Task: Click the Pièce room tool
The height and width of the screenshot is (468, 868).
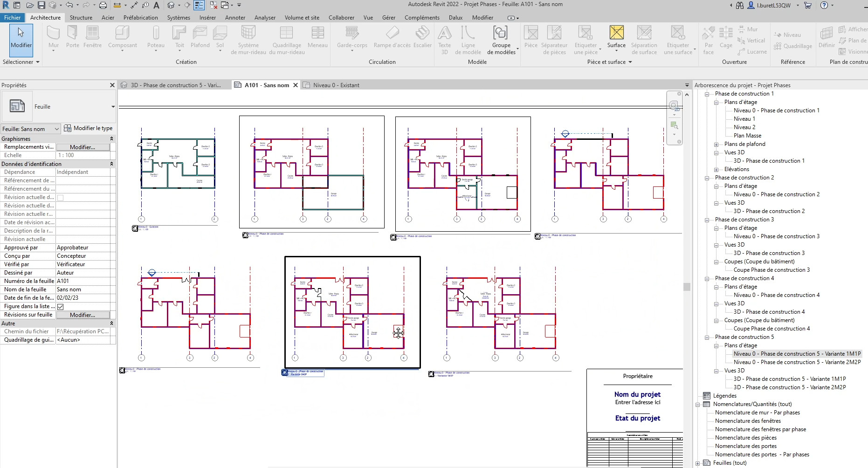Action: pos(530,37)
